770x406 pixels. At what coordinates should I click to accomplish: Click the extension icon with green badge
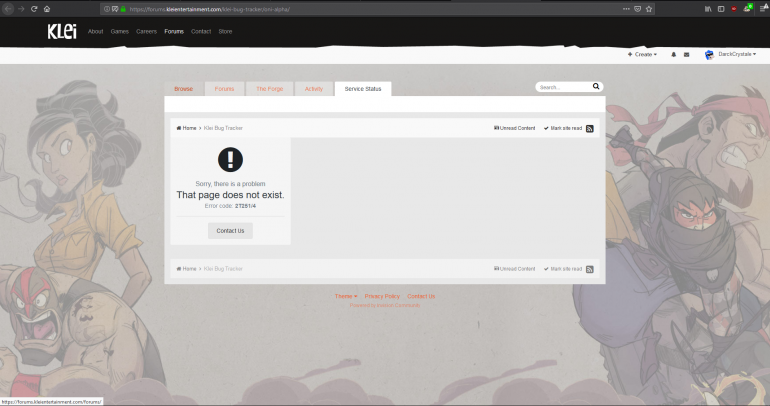tap(747, 8)
